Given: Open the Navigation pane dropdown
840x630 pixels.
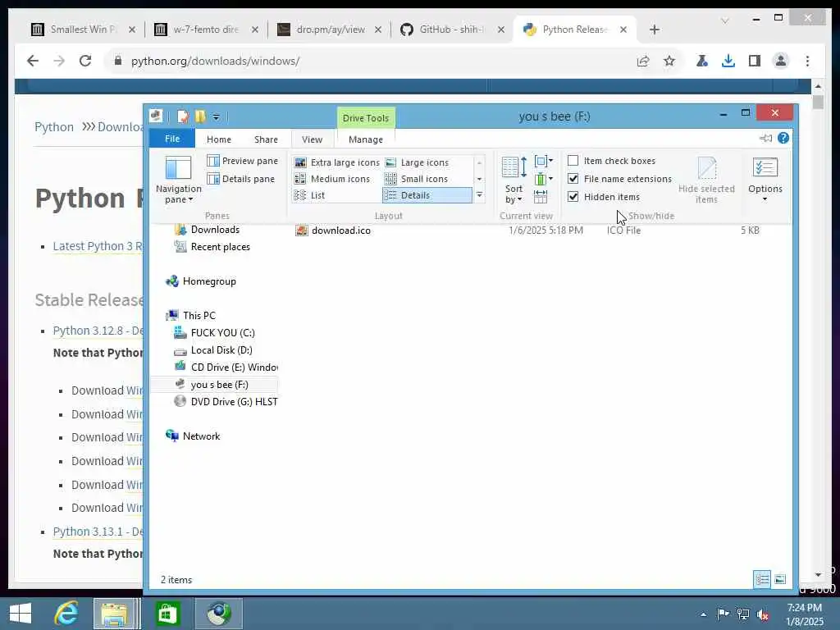Looking at the screenshot, I should click(178, 180).
